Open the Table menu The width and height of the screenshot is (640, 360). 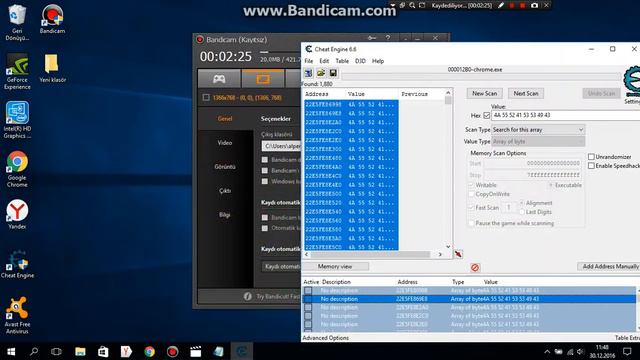(342, 61)
